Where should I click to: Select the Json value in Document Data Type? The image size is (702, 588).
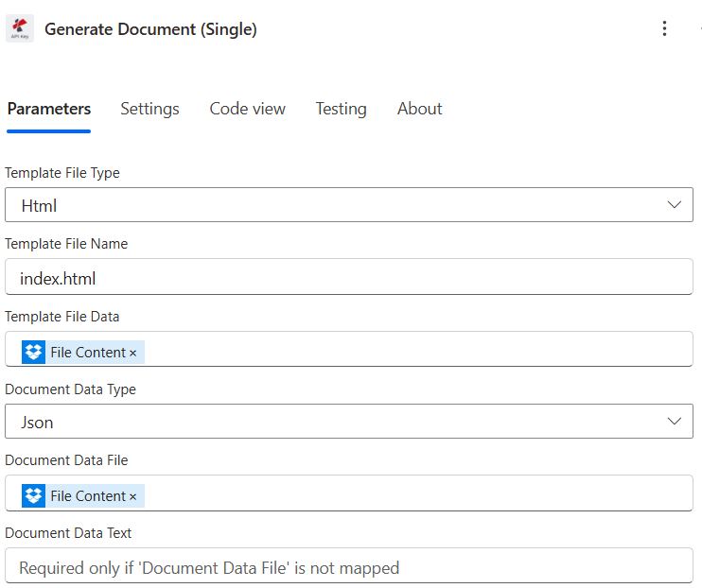click(x=38, y=423)
